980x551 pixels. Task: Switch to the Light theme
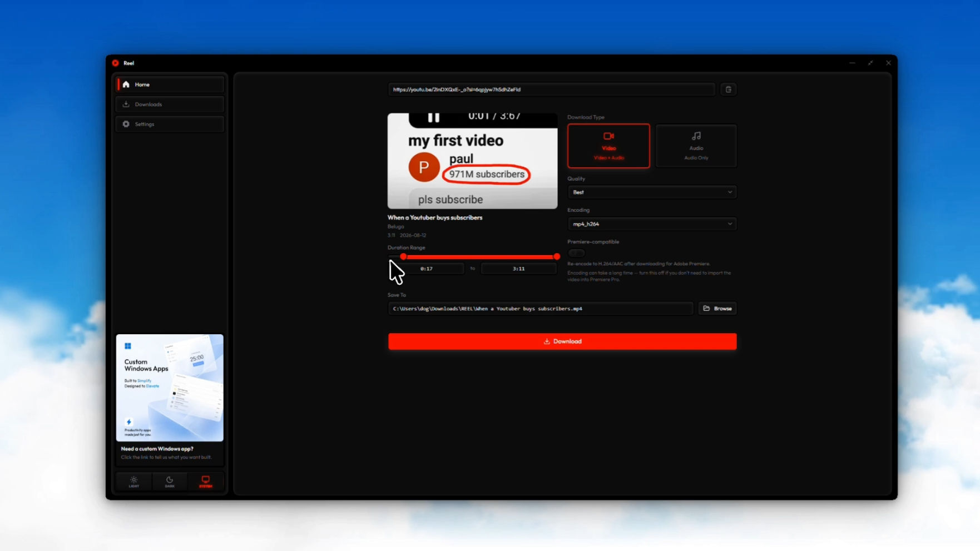(134, 481)
